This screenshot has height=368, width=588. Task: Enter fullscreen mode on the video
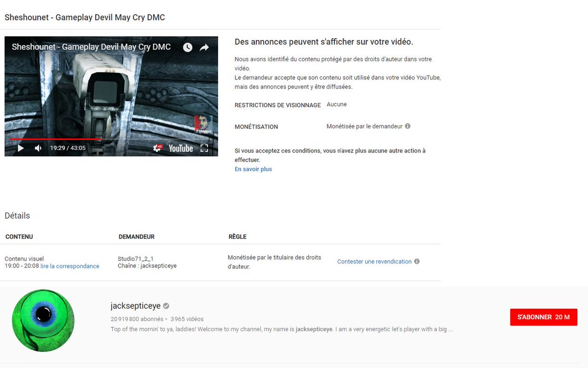click(x=204, y=148)
